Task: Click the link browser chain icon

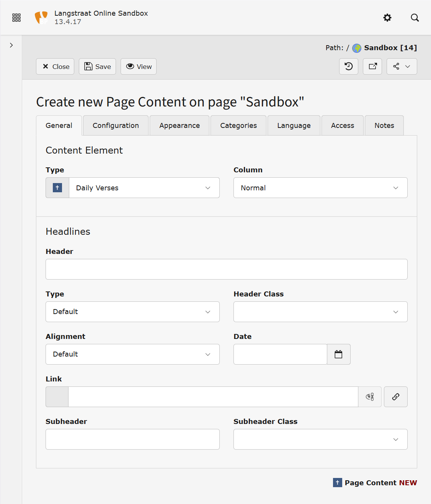Action: (x=395, y=397)
